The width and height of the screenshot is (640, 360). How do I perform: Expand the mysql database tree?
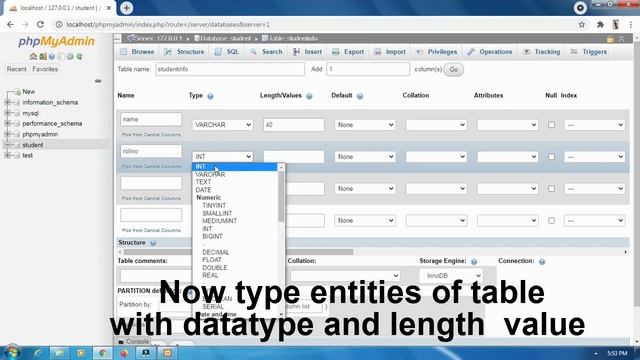(7, 113)
